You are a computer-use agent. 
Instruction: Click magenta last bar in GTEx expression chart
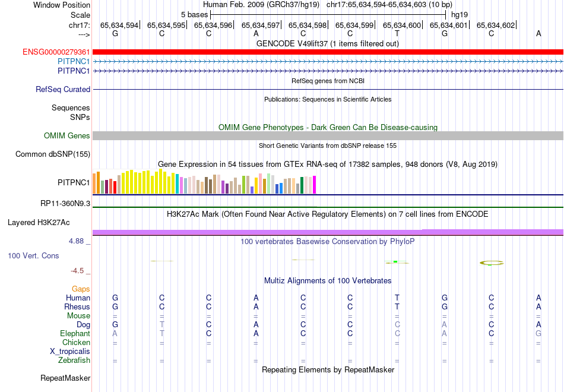315,185
